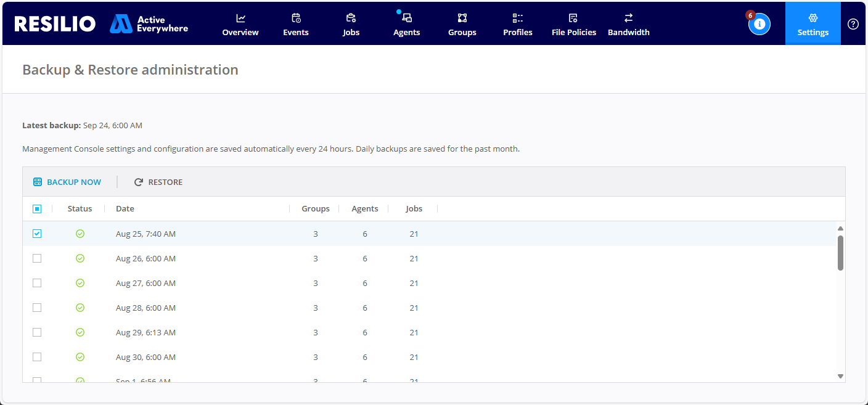Go to File Policies

click(x=573, y=25)
